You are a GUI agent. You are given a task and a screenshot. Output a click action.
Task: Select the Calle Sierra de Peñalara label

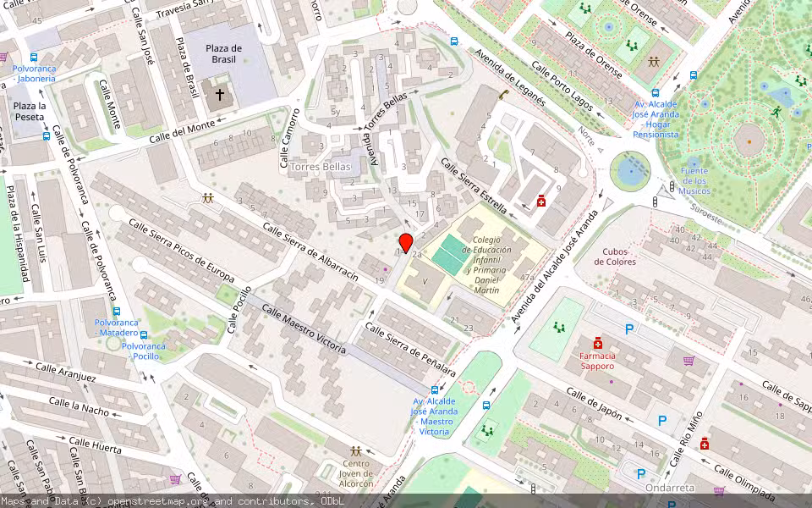tap(410, 350)
